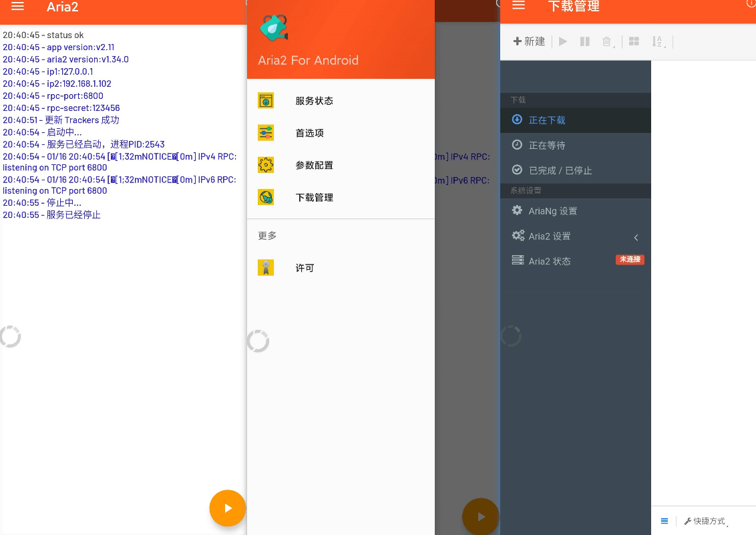
Task: Open the A-Z sort order dropdown
Action: [x=658, y=42]
